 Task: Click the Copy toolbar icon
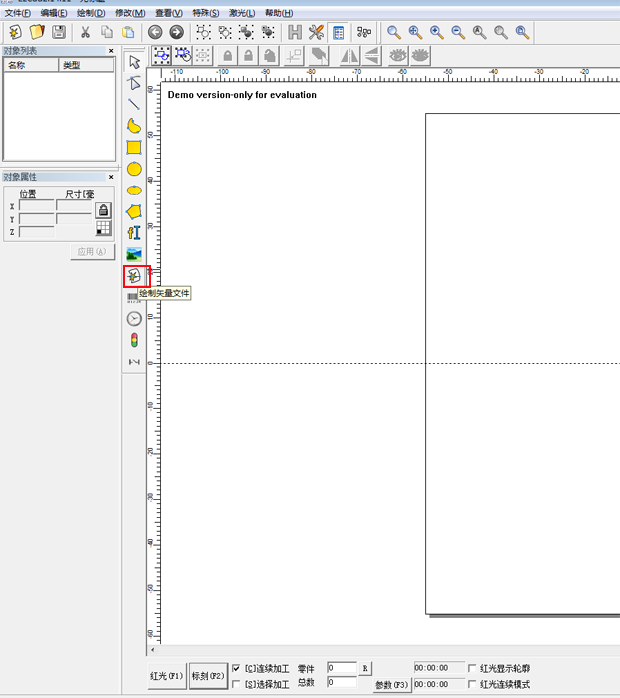(x=107, y=32)
